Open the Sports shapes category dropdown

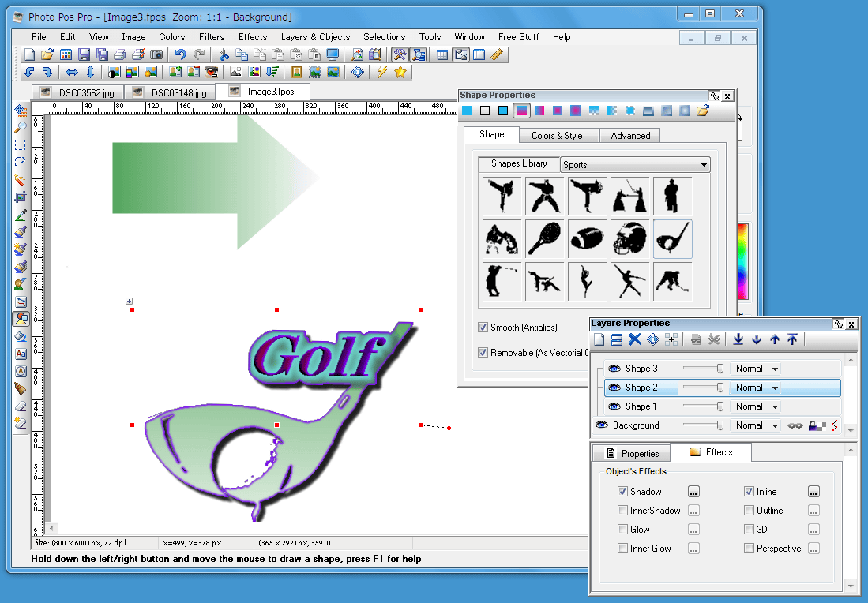coord(635,165)
